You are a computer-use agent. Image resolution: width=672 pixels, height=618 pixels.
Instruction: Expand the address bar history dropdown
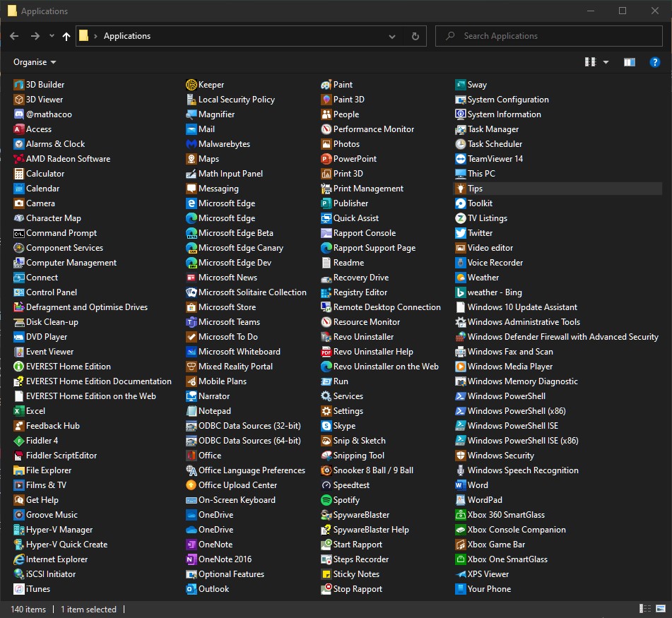[392, 36]
